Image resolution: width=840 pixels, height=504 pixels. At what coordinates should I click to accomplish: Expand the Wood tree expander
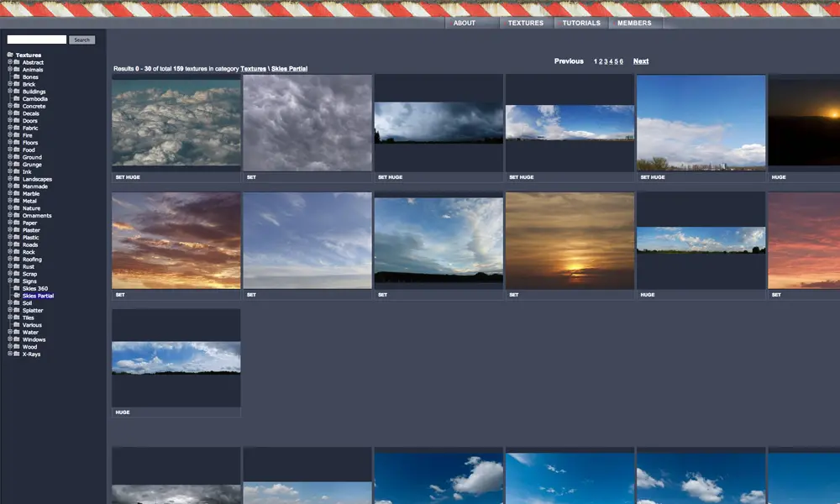tap(9, 346)
